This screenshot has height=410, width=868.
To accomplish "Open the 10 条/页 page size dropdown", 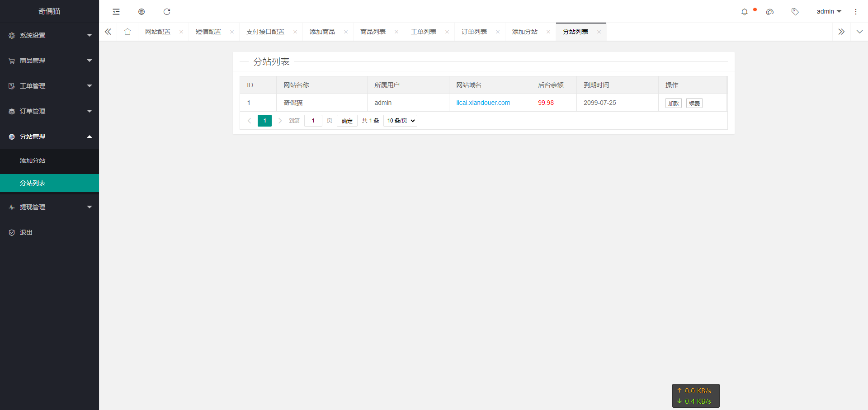I will tap(400, 121).
